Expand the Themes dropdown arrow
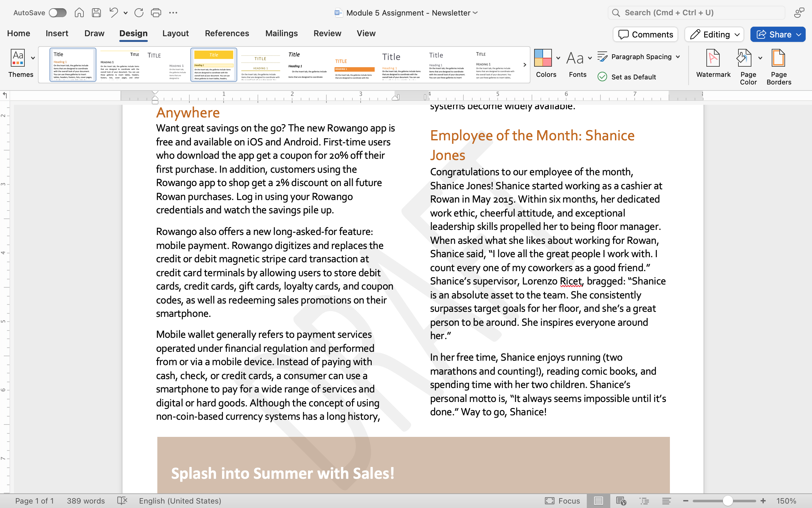Screen dimensions: 812x508 pyautogui.click(x=33, y=58)
